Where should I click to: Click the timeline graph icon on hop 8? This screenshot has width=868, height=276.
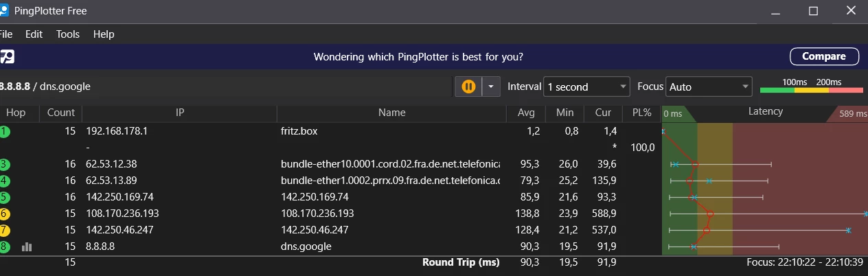coord(27,246)
